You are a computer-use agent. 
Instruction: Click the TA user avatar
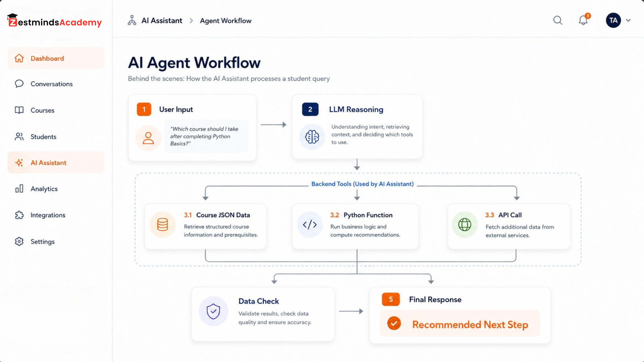point(613,20)
